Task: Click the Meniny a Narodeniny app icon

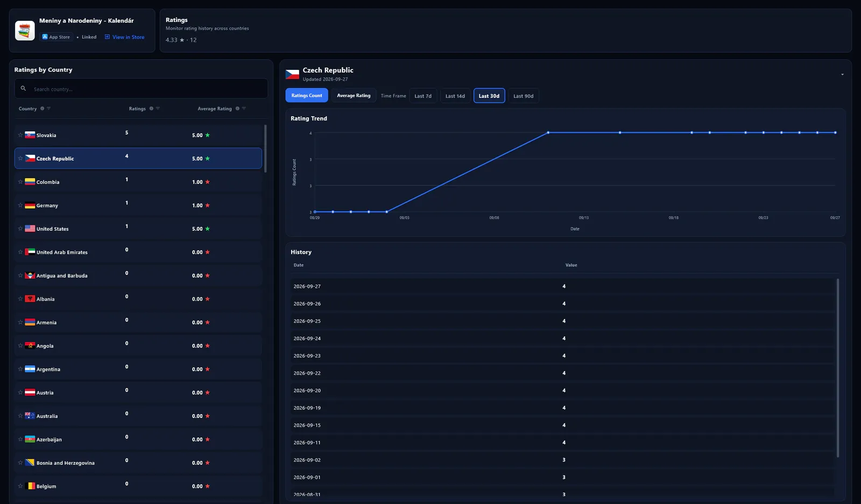Action: (25, 31)
